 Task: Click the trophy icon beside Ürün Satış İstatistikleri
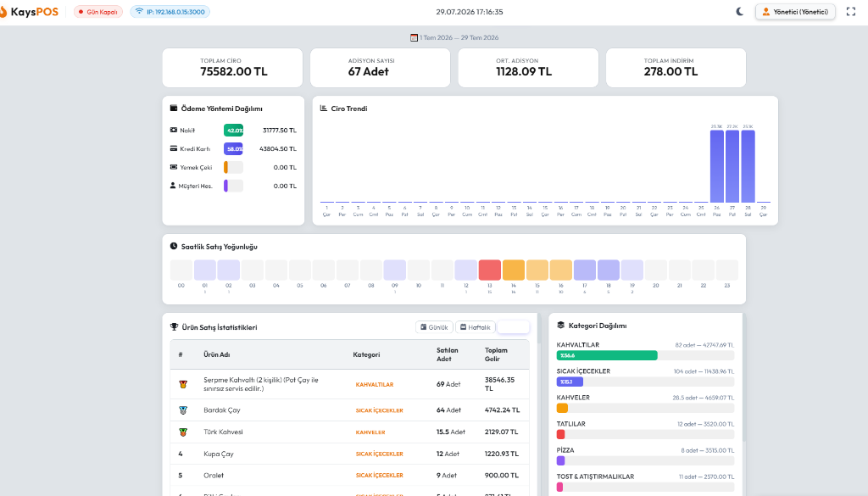(175, 327)
